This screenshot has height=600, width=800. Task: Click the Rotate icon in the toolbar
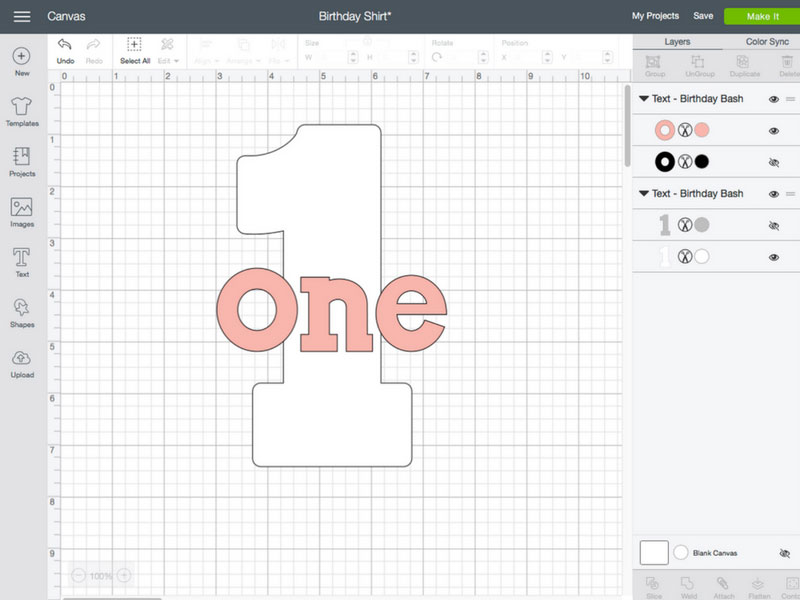(x=437, y=57)
